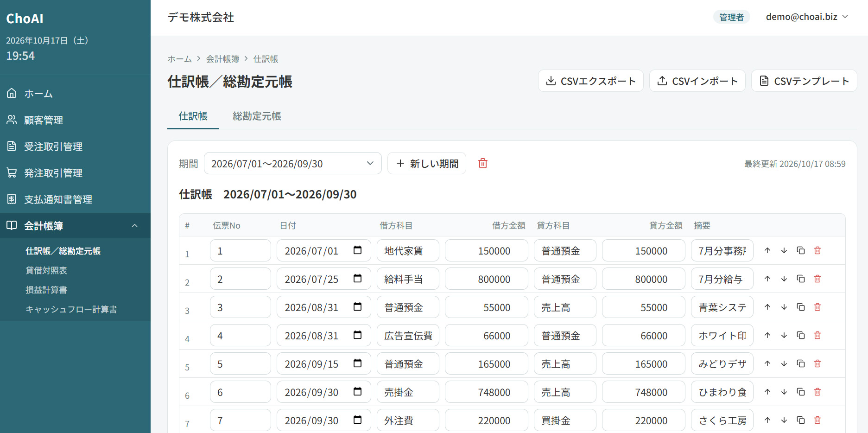Copy row 5 entry with 165000

click(801, 363)
